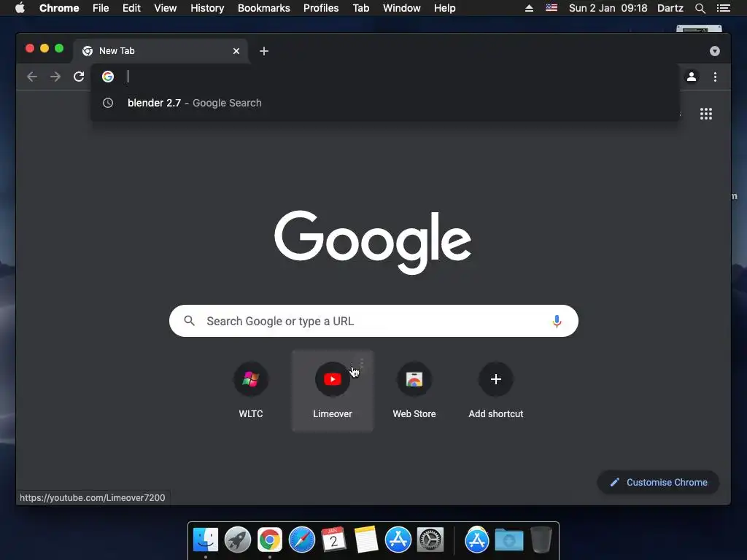Open Spotlight search in menu bar
Viewport: 747px width, 560px height.
[700, 8]
